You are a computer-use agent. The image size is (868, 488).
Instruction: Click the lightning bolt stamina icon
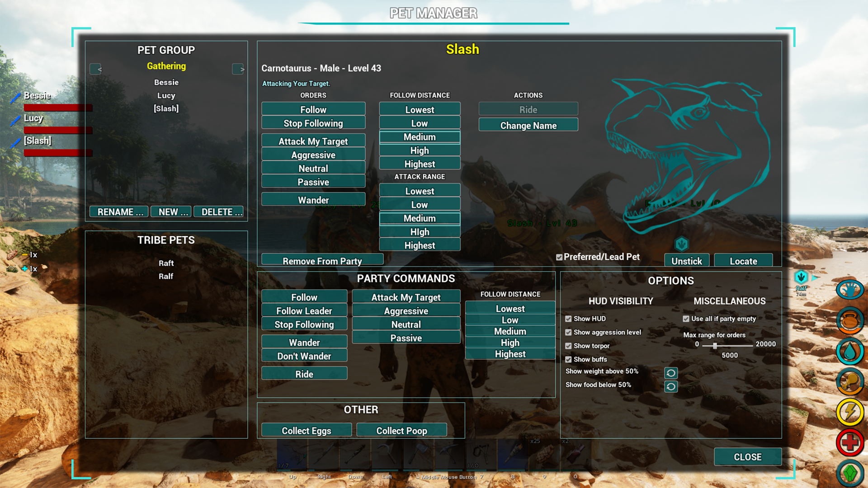[850, 412]
